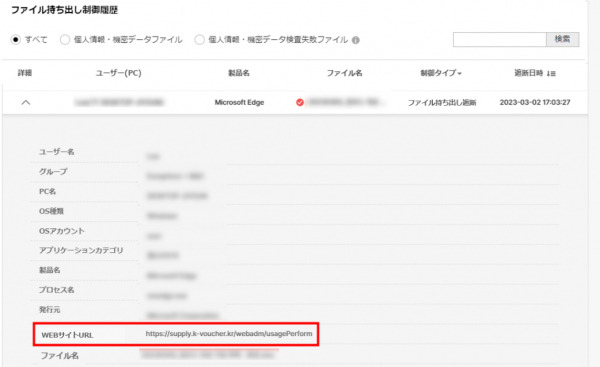
Task: Open the supply.k-voucher.kr website URL link
Action: pos(229,334)
